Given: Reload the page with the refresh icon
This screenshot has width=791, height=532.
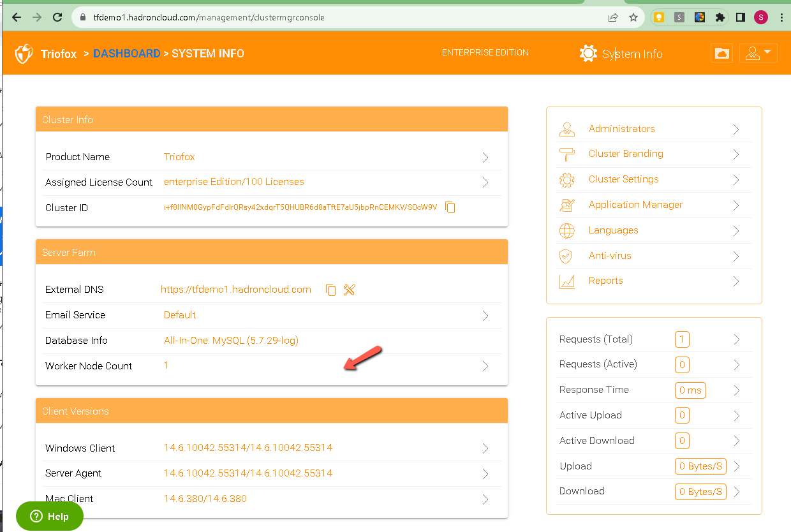Looking at the screenshot, I should [57, 17].
